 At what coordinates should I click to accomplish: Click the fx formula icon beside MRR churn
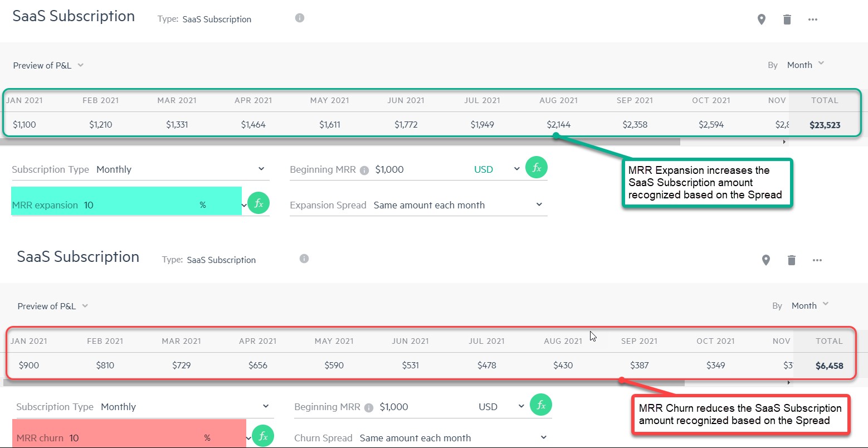pos(263,436)
